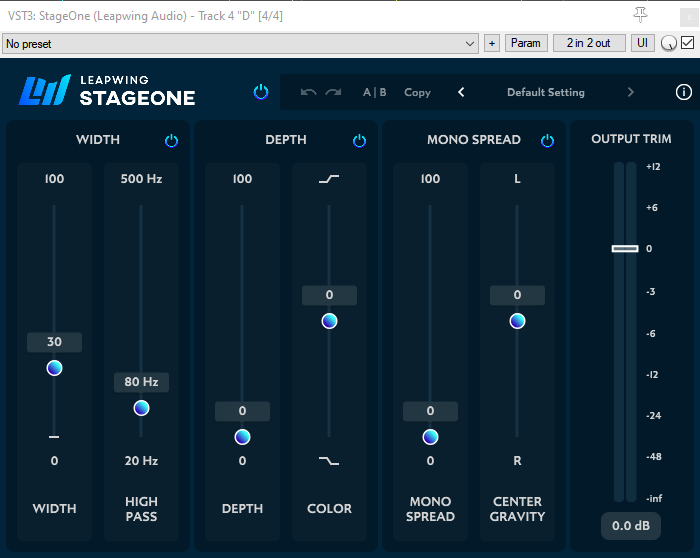Click the Copy button
The image size is (700, 558).
click(x=417, y=92)
